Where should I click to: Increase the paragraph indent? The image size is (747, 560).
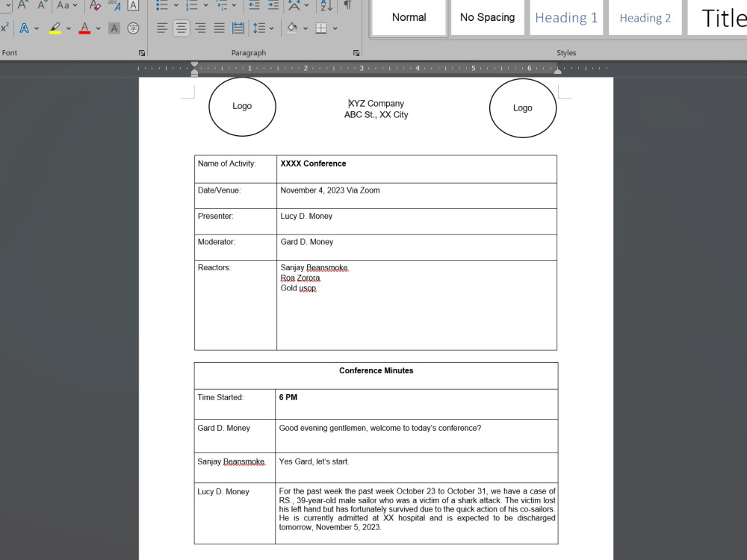click(x=273, y=5)
